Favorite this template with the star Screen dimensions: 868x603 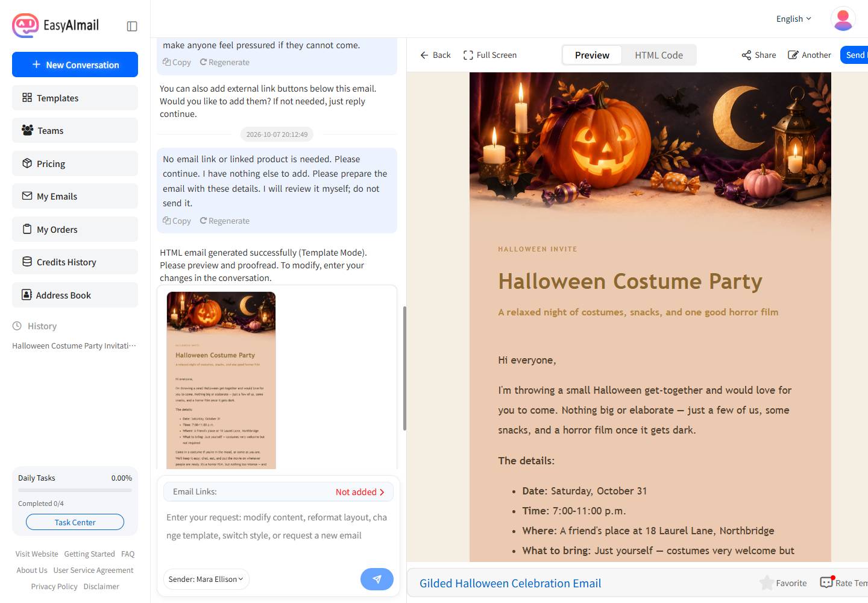(x=783, y=582)
